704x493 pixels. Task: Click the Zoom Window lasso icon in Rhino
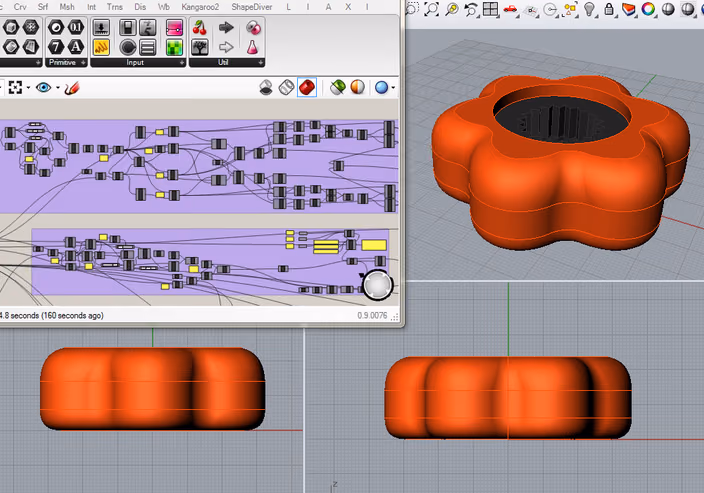click(x=412, y=9)
